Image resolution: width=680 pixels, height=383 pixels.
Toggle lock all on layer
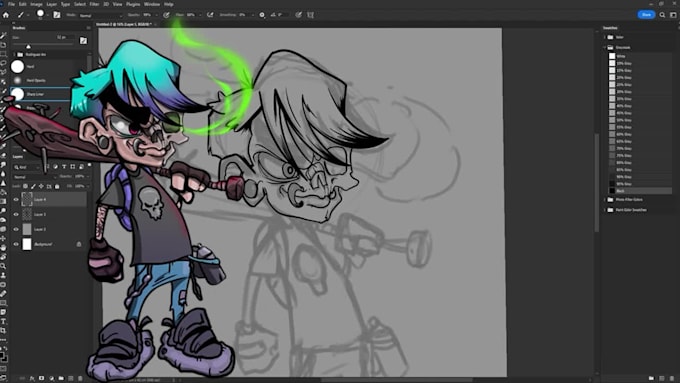pos(57,187)
